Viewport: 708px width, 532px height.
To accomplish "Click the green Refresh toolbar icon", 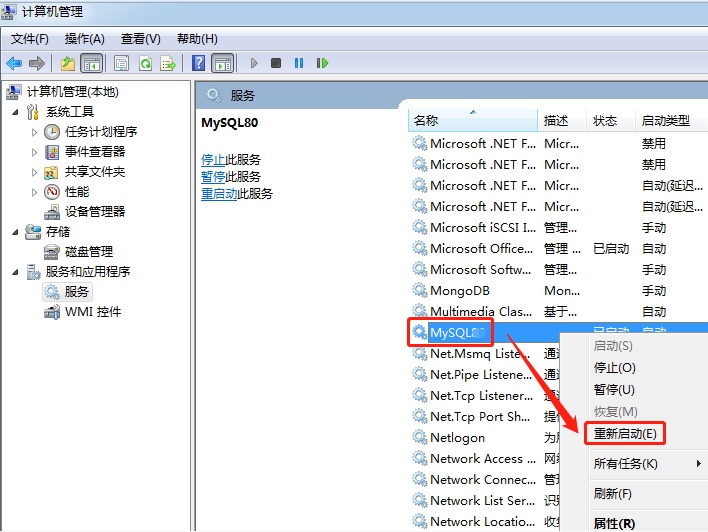I will click(145, 63).
